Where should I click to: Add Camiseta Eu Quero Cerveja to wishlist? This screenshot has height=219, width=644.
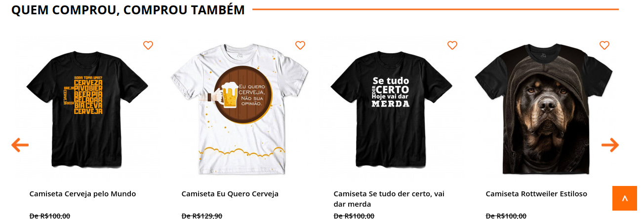point(300,45)
